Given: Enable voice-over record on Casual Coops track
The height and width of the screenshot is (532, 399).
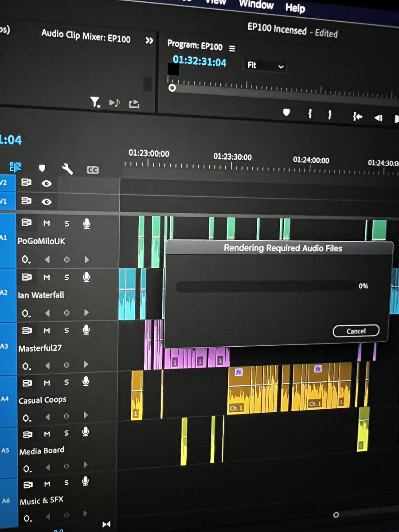Looking at the screenshot, I should coord(86,381).
